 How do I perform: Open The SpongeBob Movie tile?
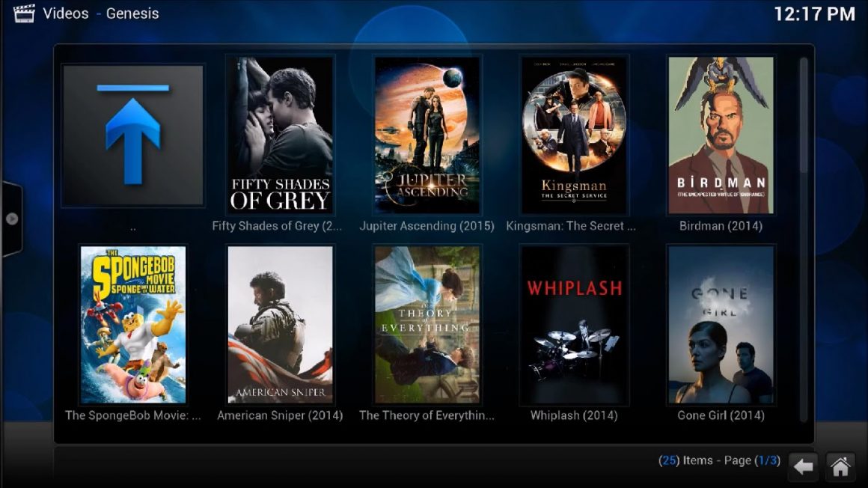tap(132, 325)
